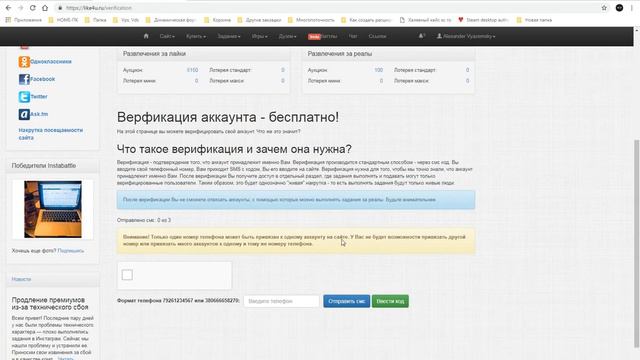Click the laptop photo in Победители Instabattle
This screenshot has width=640, height=360.
point(53,209)
